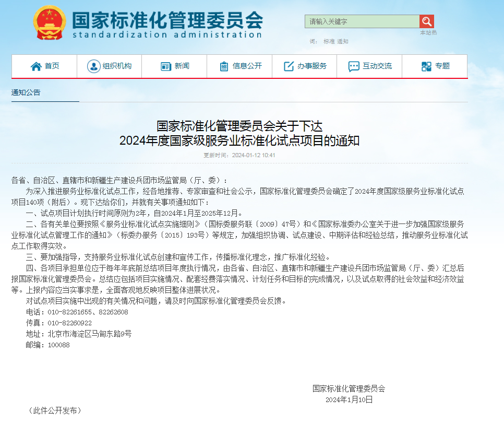Click the edit icon beside 办事服务
Screen dimensions: 504x423
tap(289, 66)
